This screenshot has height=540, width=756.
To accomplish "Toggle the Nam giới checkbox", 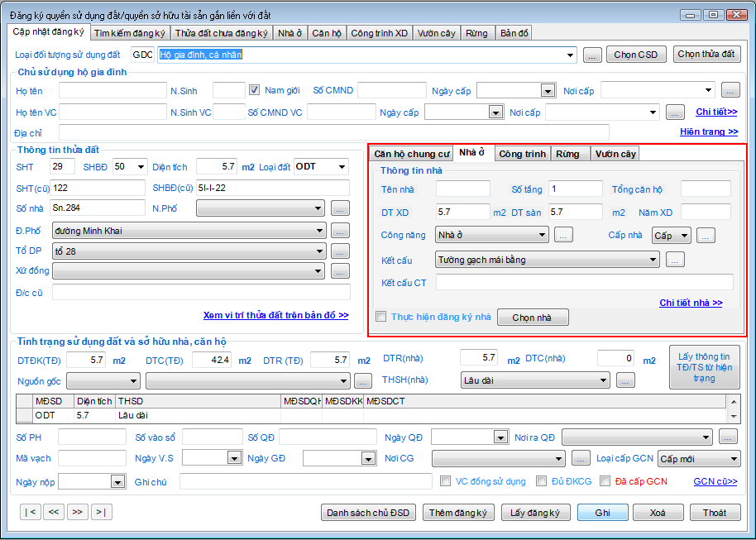I will click(255, 90).
